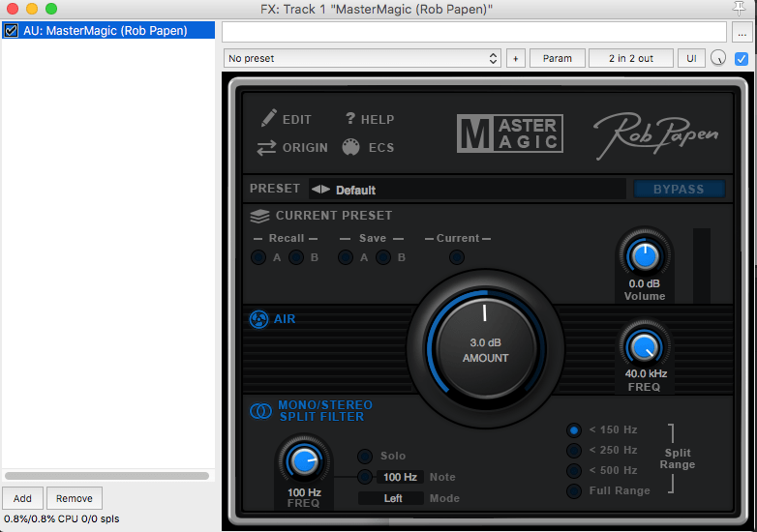757x532 pixels.
Task: Click the wet/dry mix knob icon
Action: pos(718,58)
